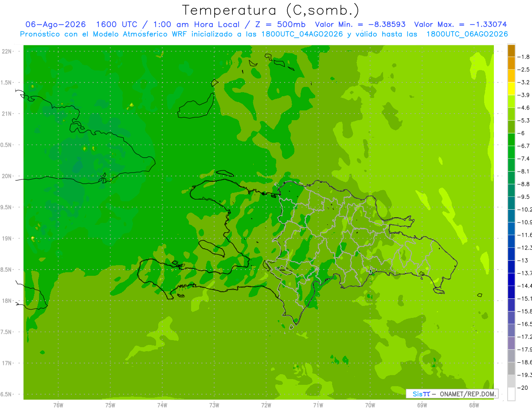532x411 pixels.
Task: Click the "19N" latitude label
Action: coord(7,239)
